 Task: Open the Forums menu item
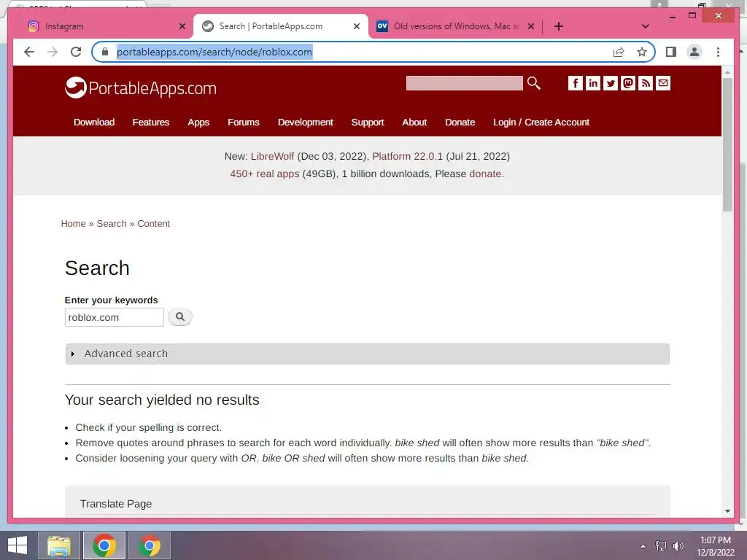click(x=244, y=122)
